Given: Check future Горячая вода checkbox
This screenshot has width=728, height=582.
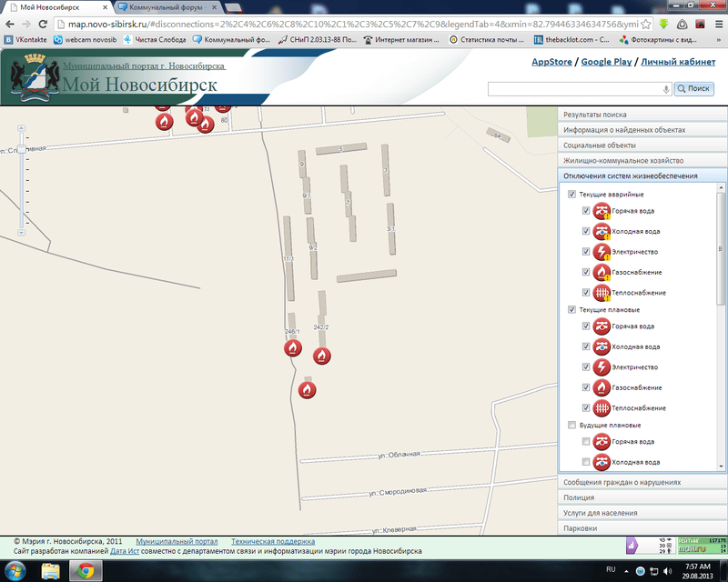Looking at the screenshot, I should coord(586,441).
